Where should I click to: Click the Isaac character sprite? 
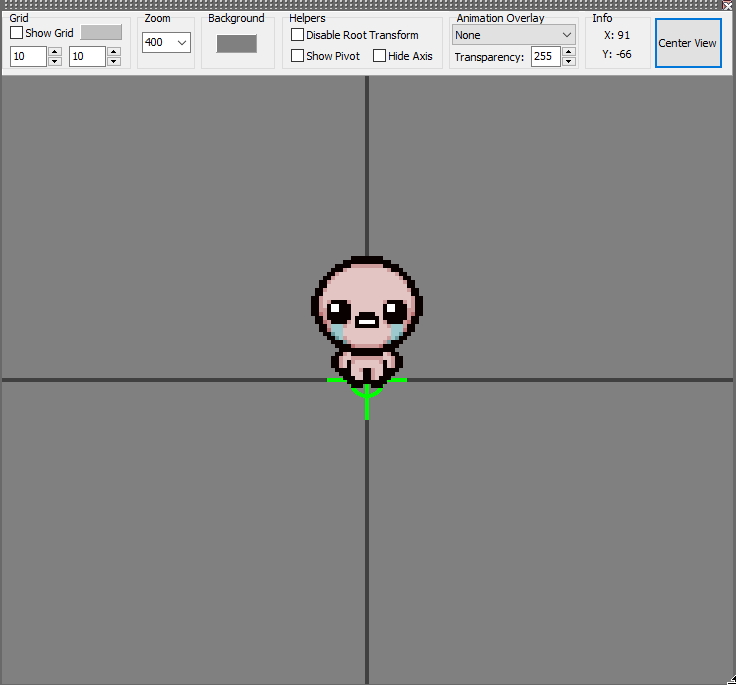click(367, 322)
